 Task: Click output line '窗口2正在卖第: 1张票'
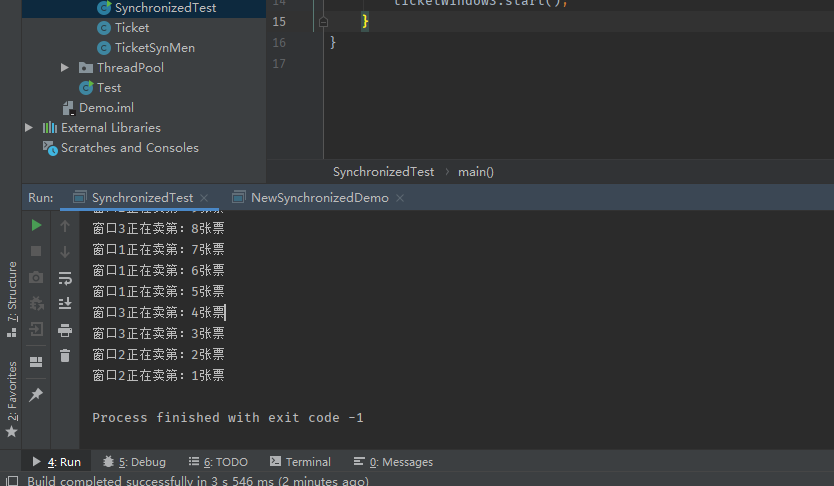159,375
